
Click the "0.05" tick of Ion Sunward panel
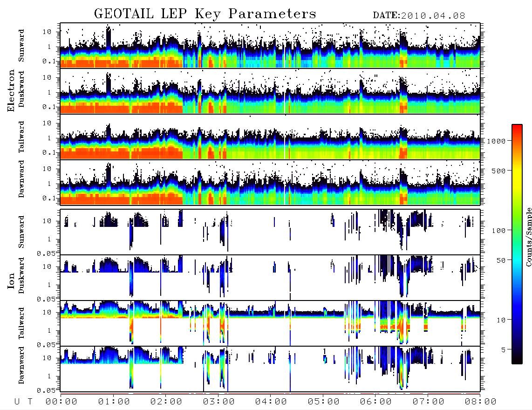pyautogui.click(x=46, y=253)
